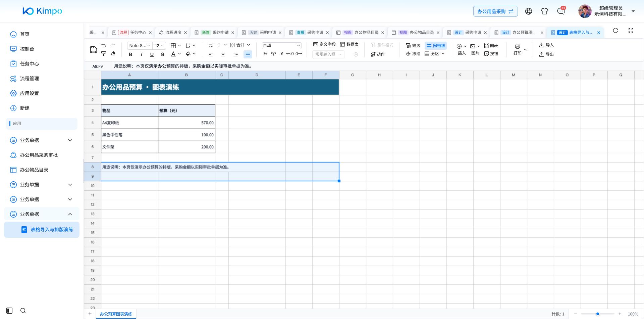Apply currency ¥ format
The image size is (644, 319).
(x=282, y=54)
